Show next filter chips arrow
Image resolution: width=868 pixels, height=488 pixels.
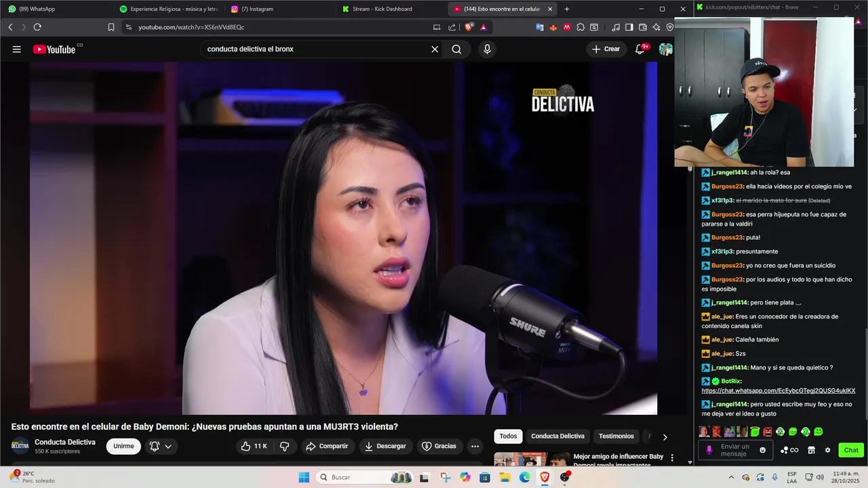(x=665, y=437)
